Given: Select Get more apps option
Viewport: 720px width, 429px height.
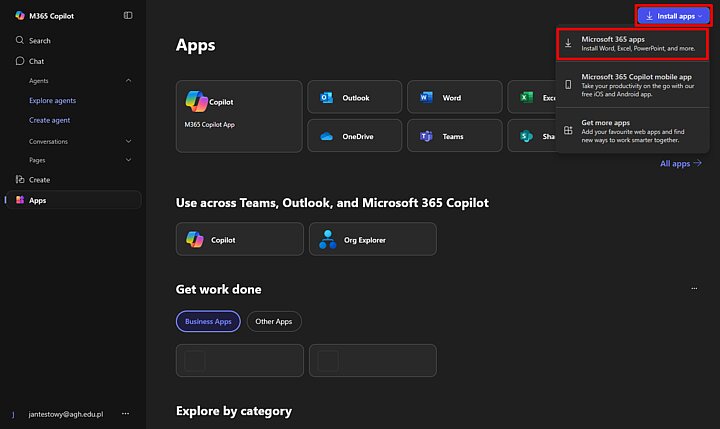Looking at the screenshot, I should pos(632,131).
